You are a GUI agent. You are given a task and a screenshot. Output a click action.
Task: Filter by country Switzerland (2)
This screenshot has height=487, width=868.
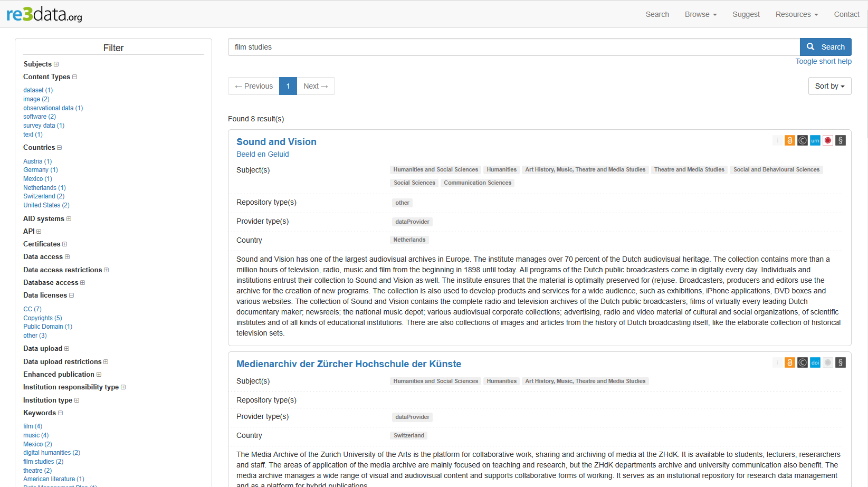click(x=44, y=196)
